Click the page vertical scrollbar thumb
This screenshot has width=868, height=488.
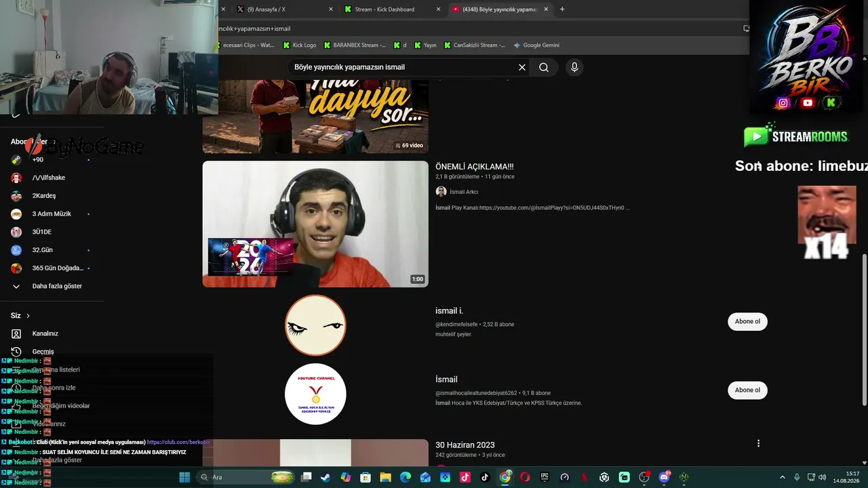coord(865,329)
